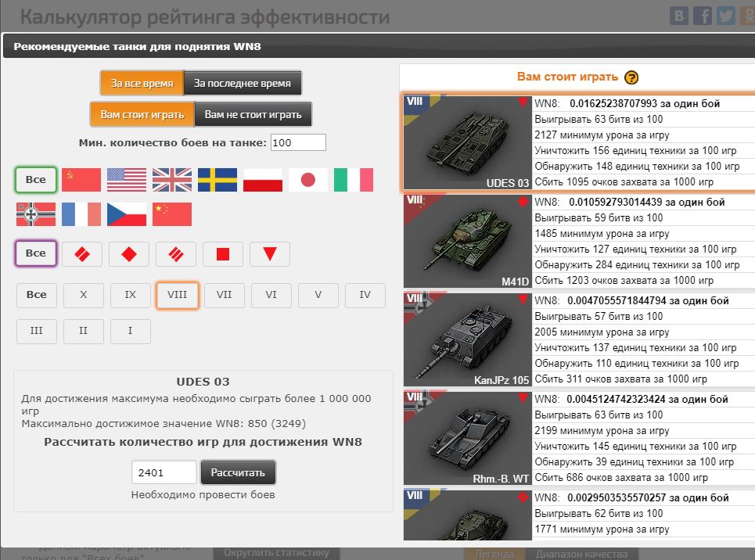
Task: Pick the French flag nation filter
Action: 81,214
